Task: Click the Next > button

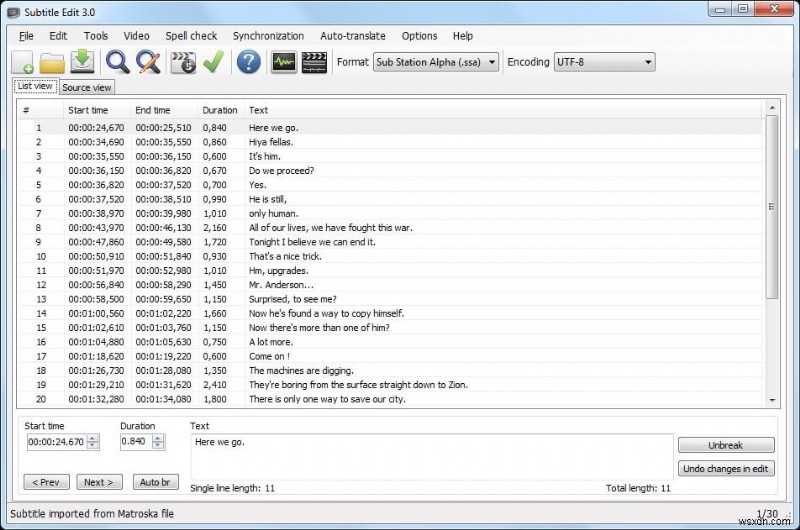Action: click(x=99, y=482)
